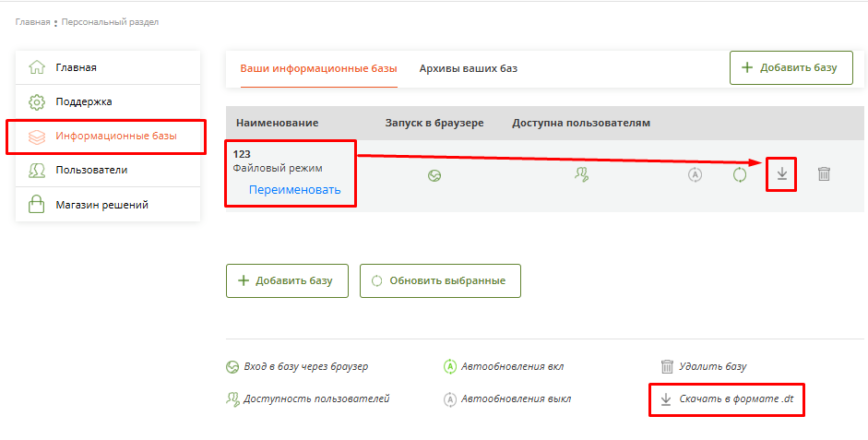Viewport: 868px width, 440px height.
Task: Click Наименование column header
Action: 277,123
